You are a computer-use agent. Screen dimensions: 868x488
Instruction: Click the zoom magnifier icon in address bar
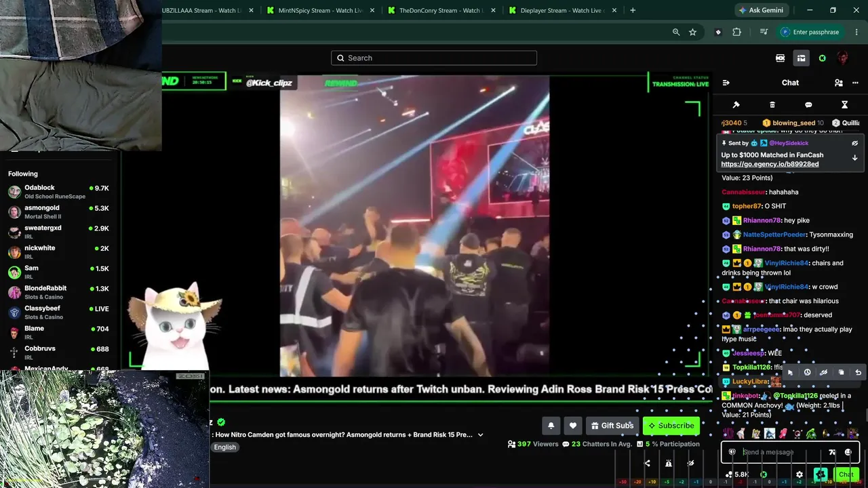coord(676,32)
